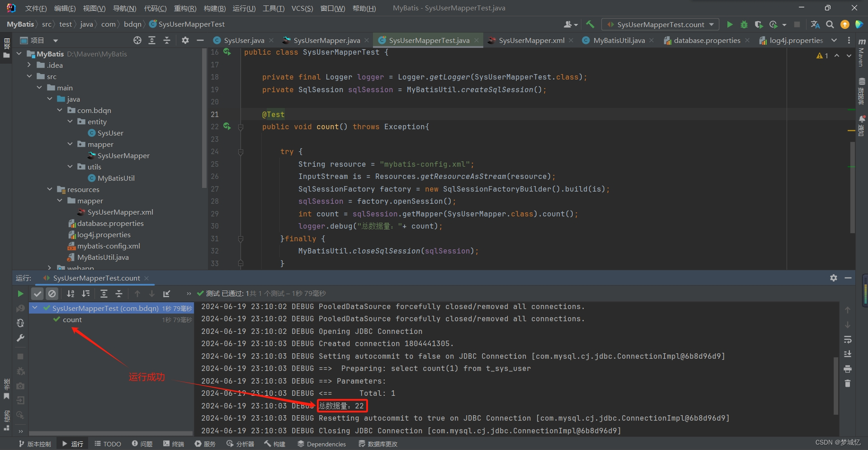
Task: Click the editor vertical scrollbar thumb
Action: 853,187
